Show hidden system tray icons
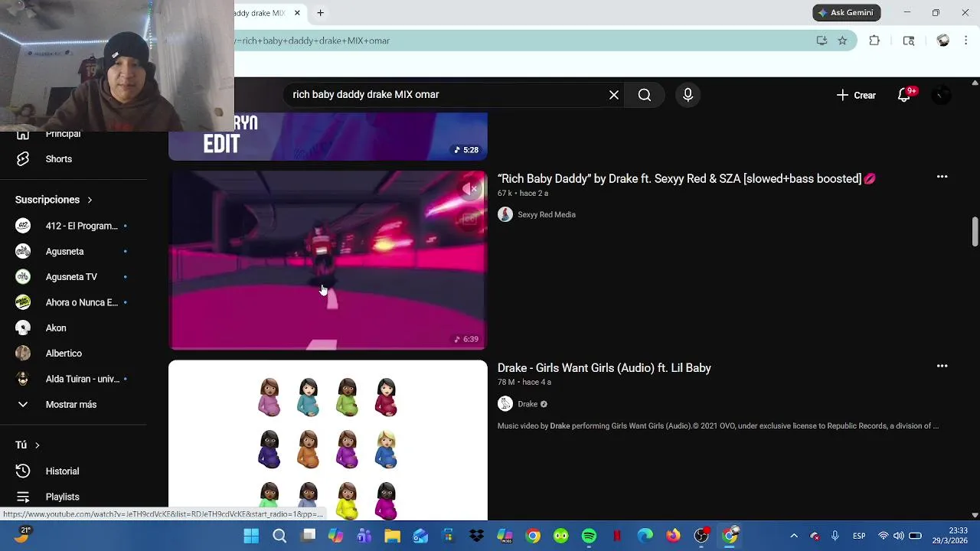Image resolution: width=980 pixels, height=551 pixels. tap(794, 536)
